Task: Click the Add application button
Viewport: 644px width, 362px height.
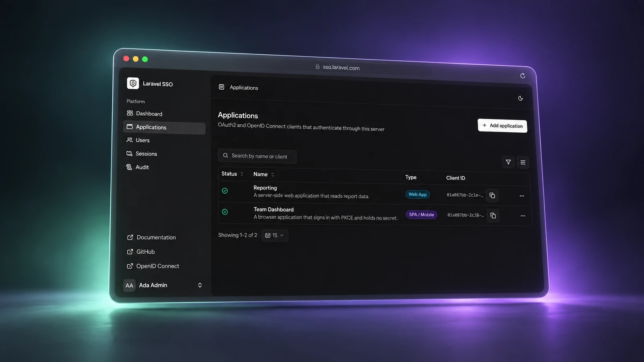Action: pos(502,125)
